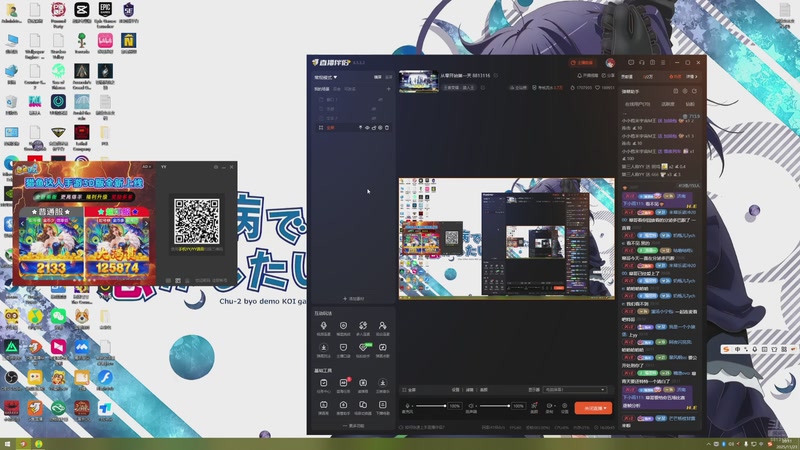This screenshot has width=800, height=450.
Task: Click the person icon in interactive tools
Action: tap(382, 326)
